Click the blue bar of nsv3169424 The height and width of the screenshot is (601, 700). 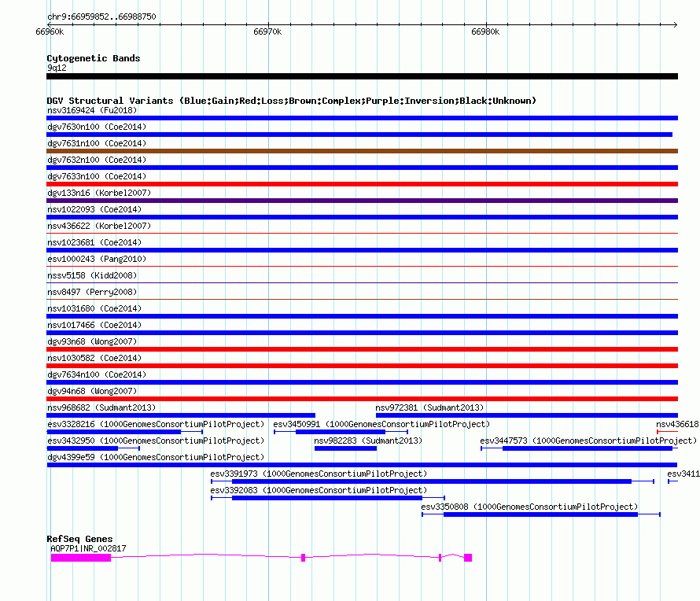(x=362, y=118)
